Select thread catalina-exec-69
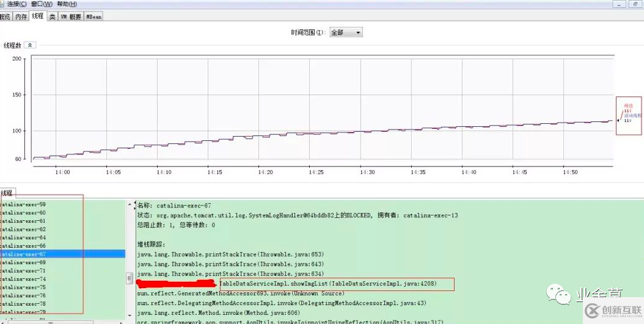644x324 pixels. pyautogui.click(x=62, y=262)
